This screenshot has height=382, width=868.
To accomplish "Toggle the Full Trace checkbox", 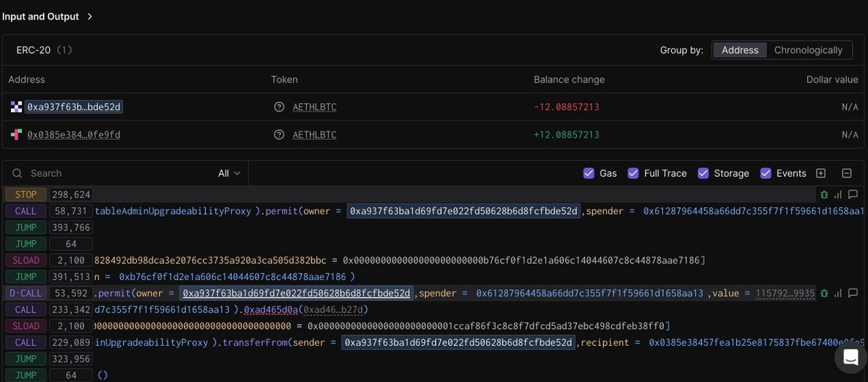I will 633,173.
